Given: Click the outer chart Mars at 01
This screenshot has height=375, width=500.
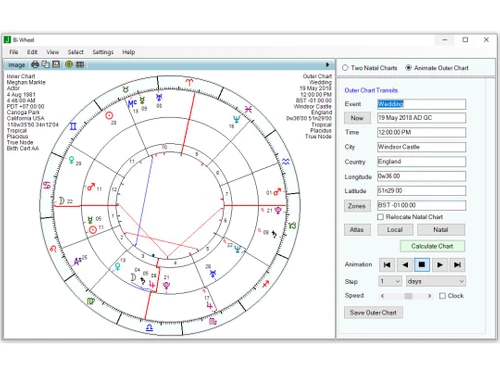Looking at the screenshot, I should point(277,192).
